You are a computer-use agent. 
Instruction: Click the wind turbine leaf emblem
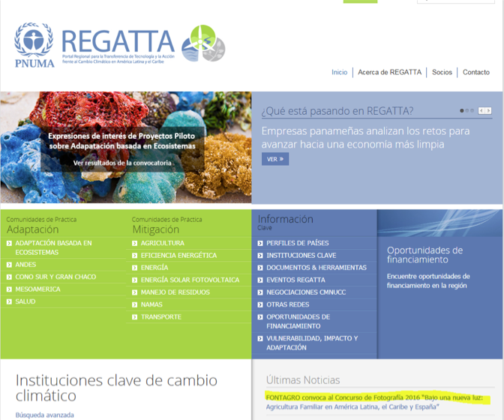click(203, 43)
